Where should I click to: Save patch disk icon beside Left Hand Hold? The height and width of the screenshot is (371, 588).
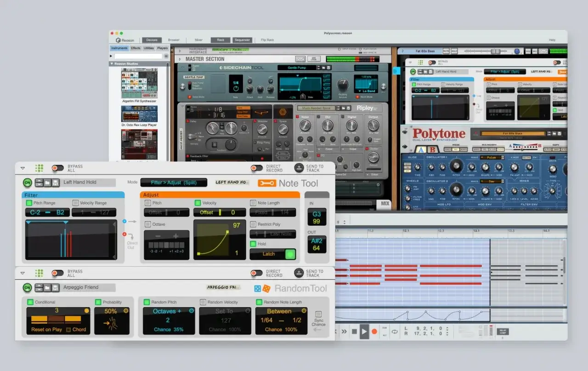point(56,183)
